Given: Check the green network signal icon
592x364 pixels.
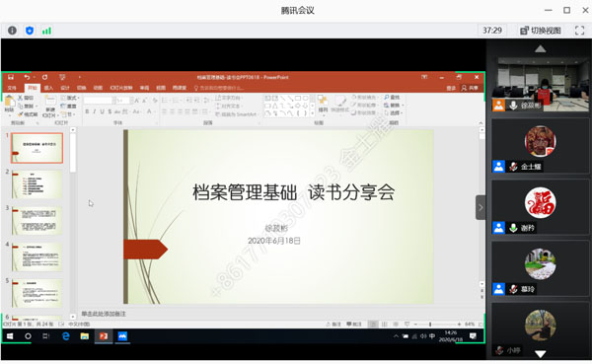Looking at the screenshot, I should click(46, 31).
